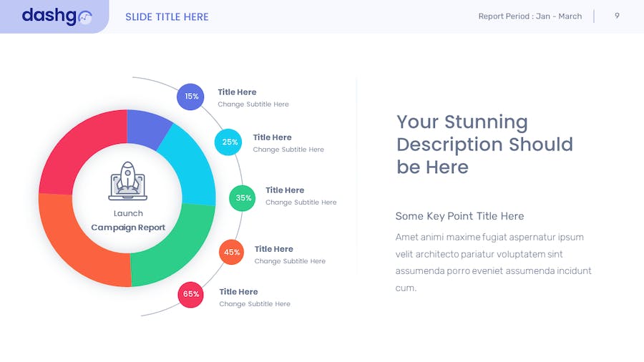Image resolution: width=644 pixels, height=362 pixels.
Task: Click the slide page number 9
Action: click(617, 16)
